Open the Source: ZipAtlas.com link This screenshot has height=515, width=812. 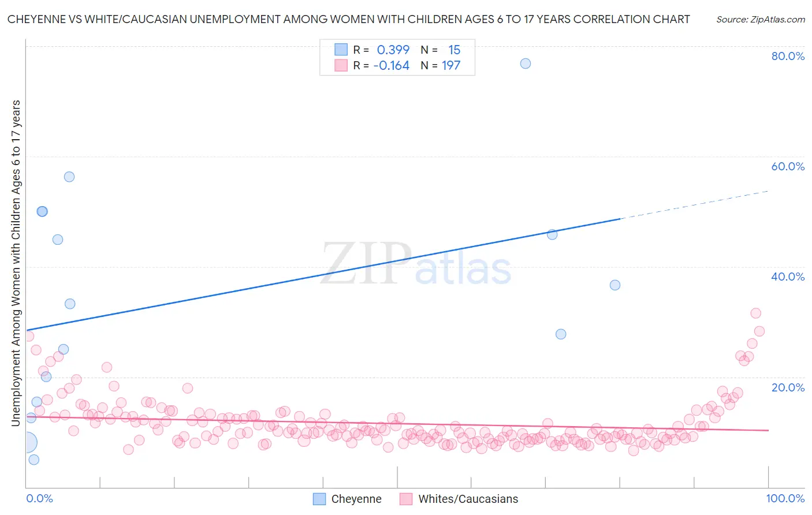click(761, 19)
